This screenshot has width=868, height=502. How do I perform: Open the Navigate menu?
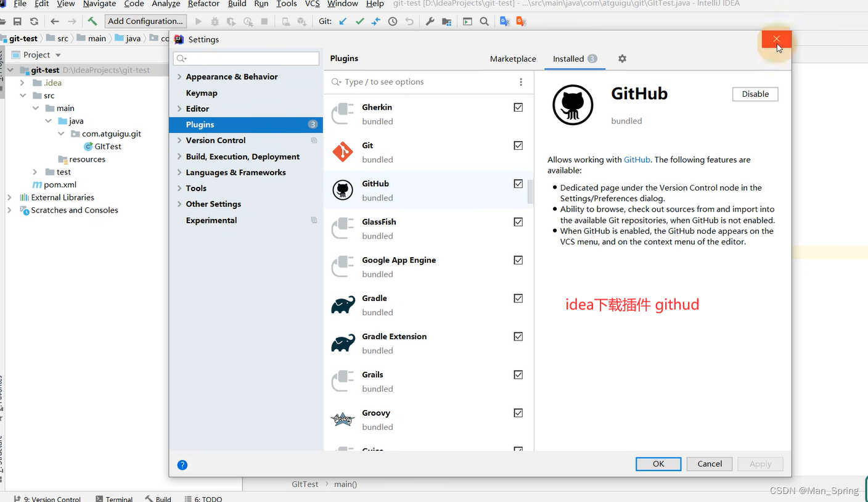99,4
